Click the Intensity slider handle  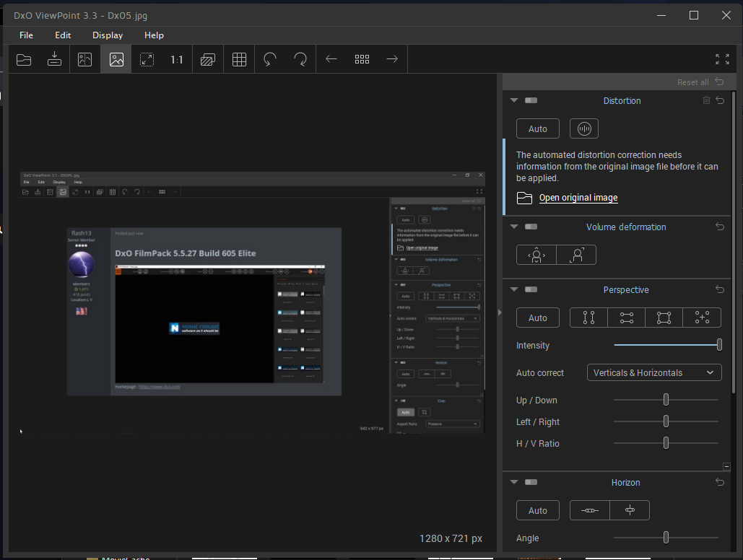[719, 345]
